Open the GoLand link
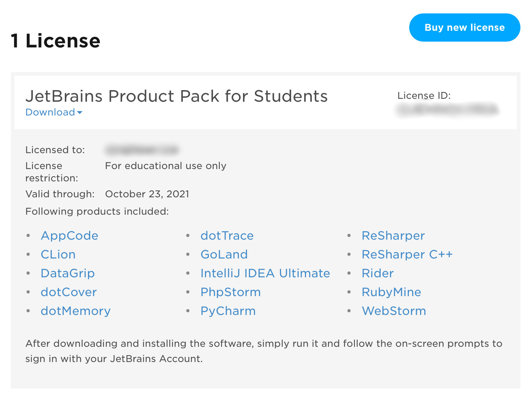 pos(224,254)
